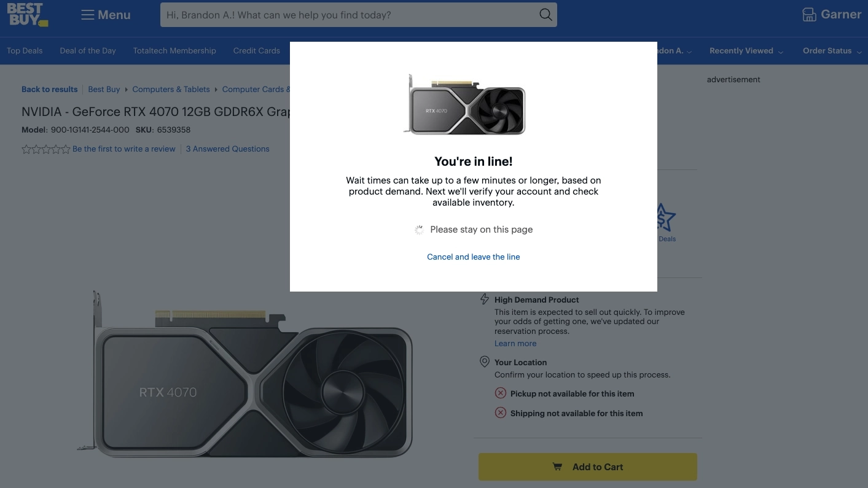This screenshot has height=488, width=868.
Task: Expand the Recently Viewed dropdown
Action: pyautogui.click(x=746, y=51)
